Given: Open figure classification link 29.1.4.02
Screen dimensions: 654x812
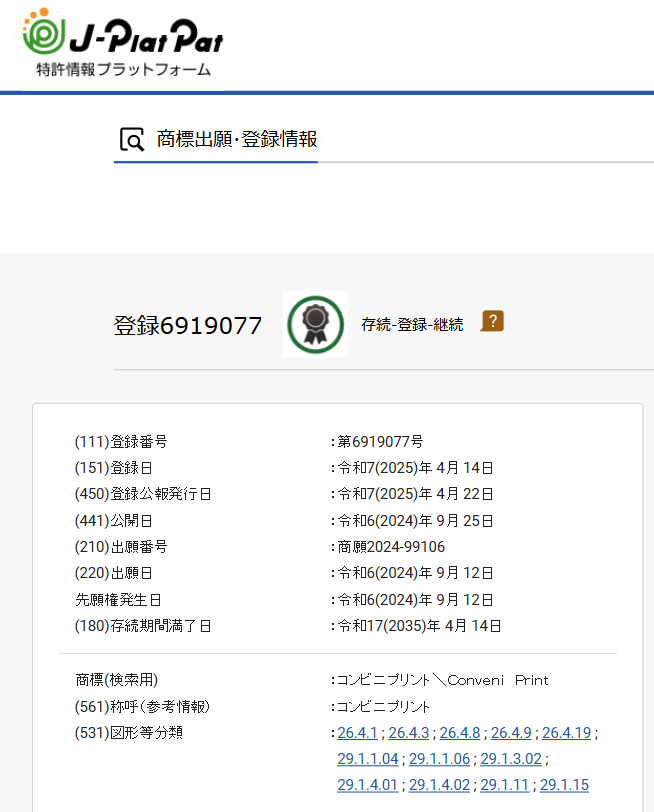Looking at the screenshot, I should (x=440, y=785).
